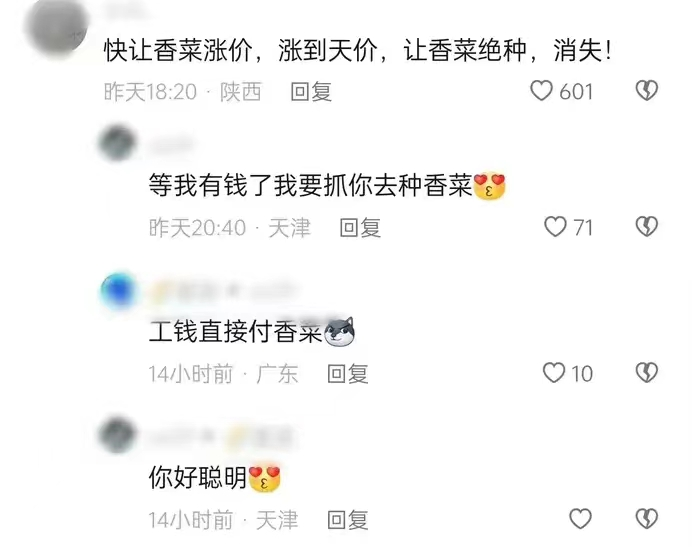
Task: Open the blue avatar of Guangdong commenter
Action: click(118, 290)
